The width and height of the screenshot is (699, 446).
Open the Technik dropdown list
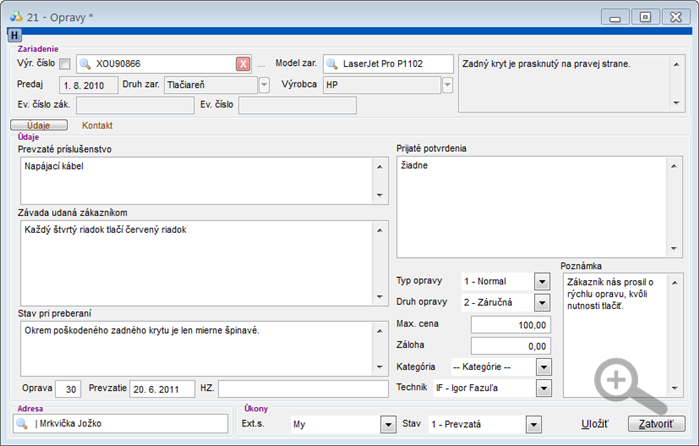pos(541,387)
